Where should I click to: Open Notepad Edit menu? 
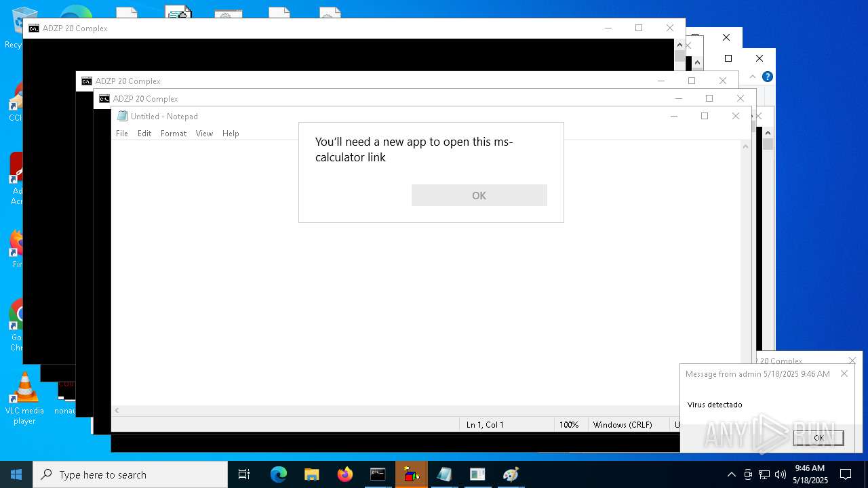point(144,134)
